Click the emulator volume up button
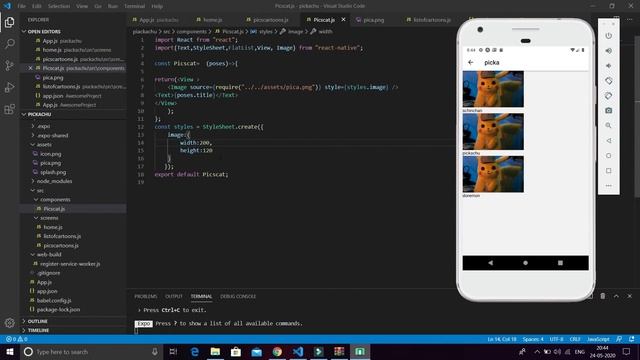Image resolution: width=640 pixels, height=360 pixels. [609, 51]
